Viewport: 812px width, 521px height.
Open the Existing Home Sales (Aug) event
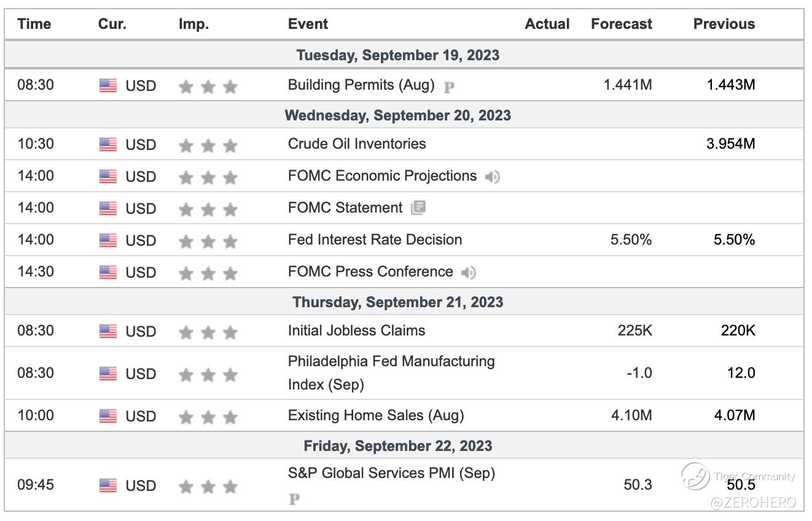coord(376,415)
